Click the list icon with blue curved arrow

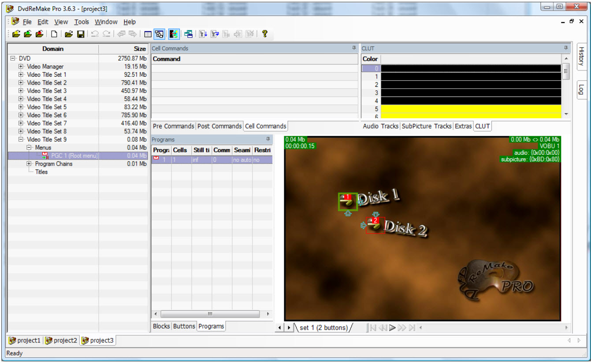pos(215,34)
